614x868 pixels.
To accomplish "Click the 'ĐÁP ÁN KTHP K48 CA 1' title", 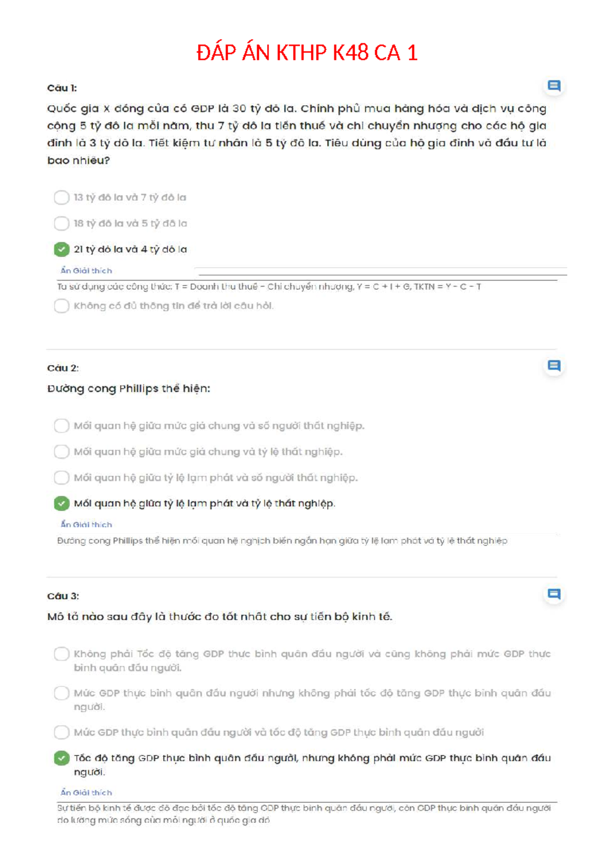I will [307, 53].
